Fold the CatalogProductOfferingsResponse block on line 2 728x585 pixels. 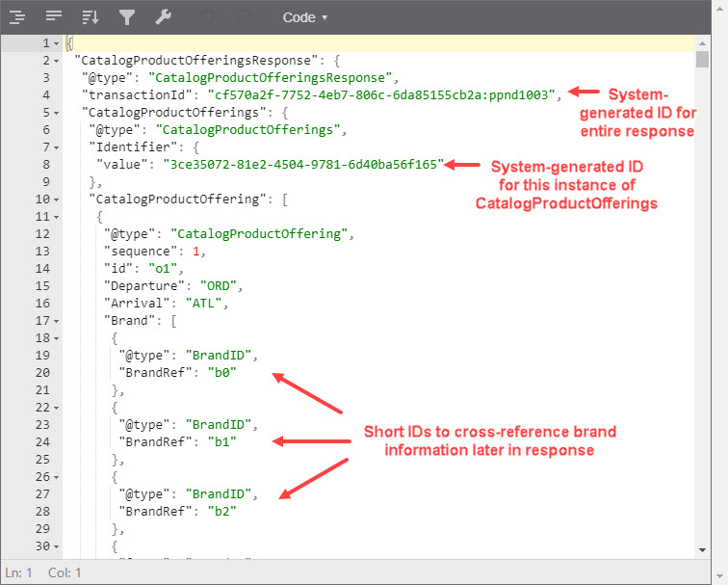click(x=57, y=61)
